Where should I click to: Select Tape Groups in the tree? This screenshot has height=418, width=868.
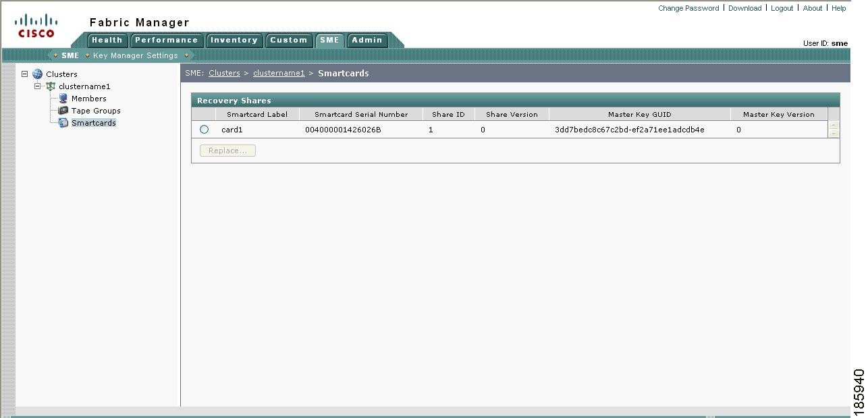[x=96, y=111]
